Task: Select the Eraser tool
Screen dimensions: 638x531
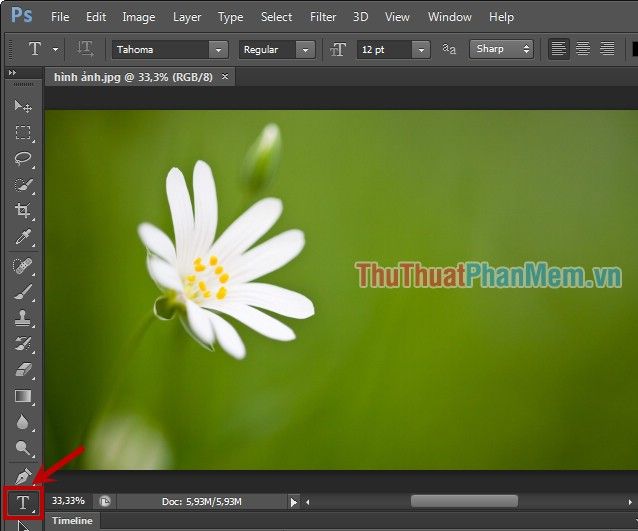Action: (23, 370)
